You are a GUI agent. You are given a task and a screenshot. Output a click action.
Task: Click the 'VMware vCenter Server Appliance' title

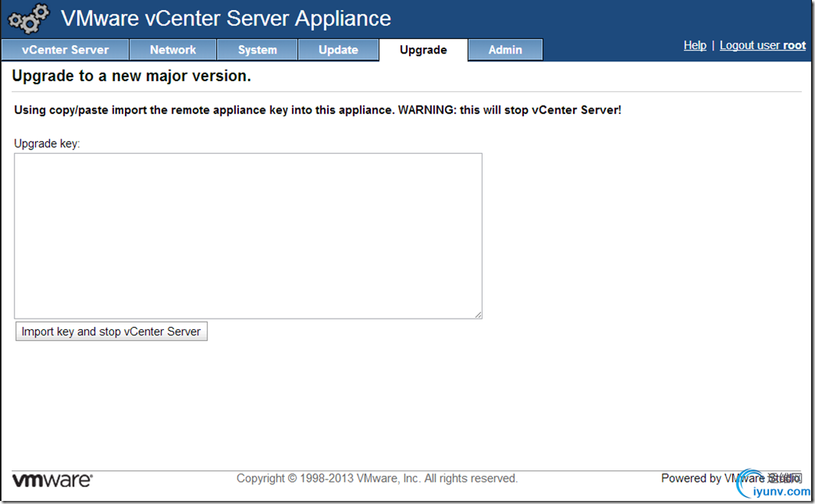[225, 18]
